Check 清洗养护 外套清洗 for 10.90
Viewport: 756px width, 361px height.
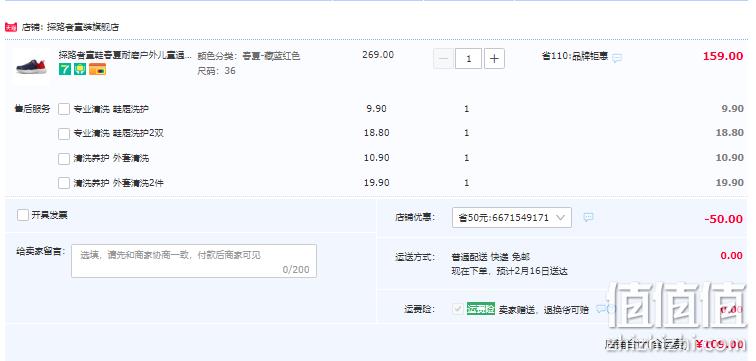coord(64,159)
